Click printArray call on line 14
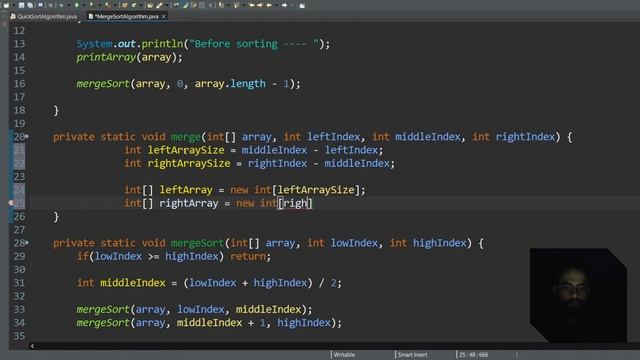Screen dimensions: 640x360 tap(106, 57)
